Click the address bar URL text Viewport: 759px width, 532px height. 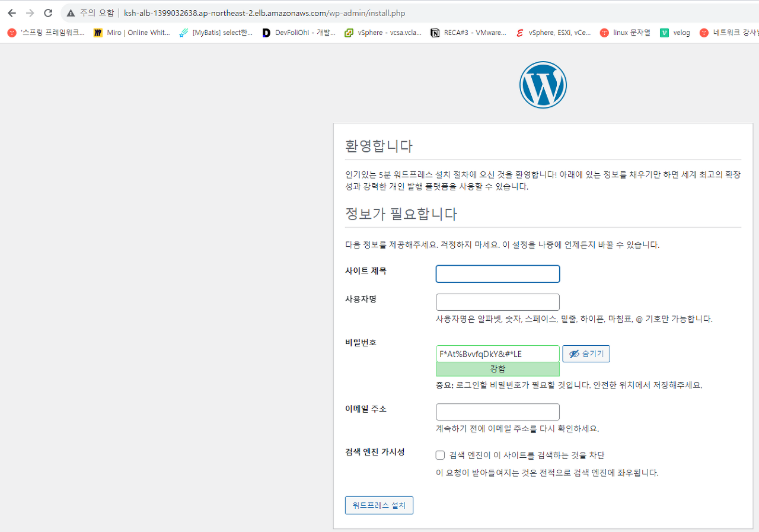coord(264,13)
